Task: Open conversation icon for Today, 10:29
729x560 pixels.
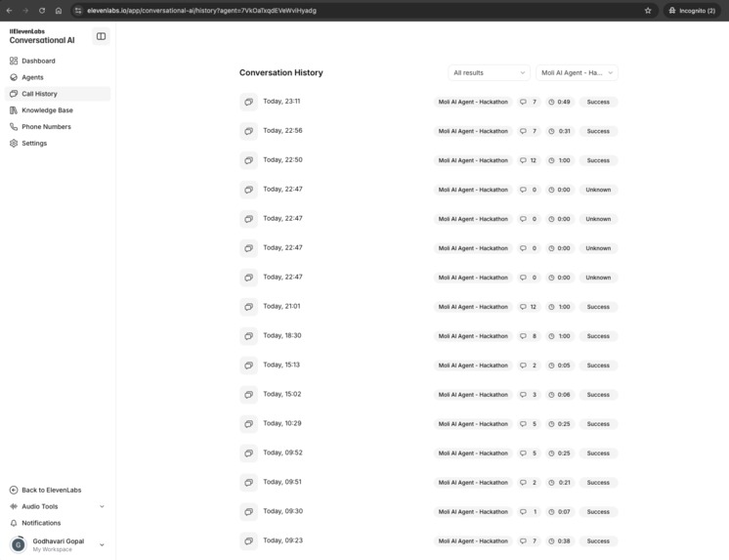Action: 249,424
